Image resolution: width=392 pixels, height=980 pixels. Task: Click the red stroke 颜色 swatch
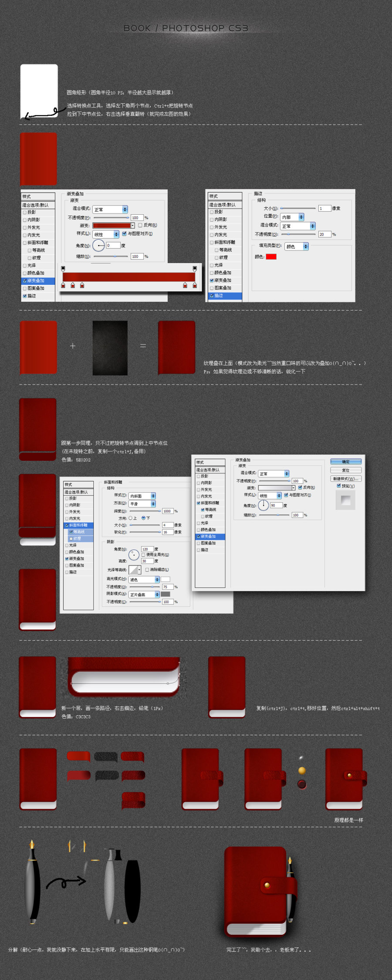click(271, 257)
